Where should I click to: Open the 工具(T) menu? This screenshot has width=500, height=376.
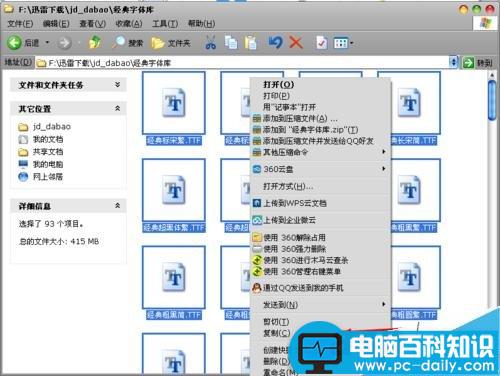point(165,24)
